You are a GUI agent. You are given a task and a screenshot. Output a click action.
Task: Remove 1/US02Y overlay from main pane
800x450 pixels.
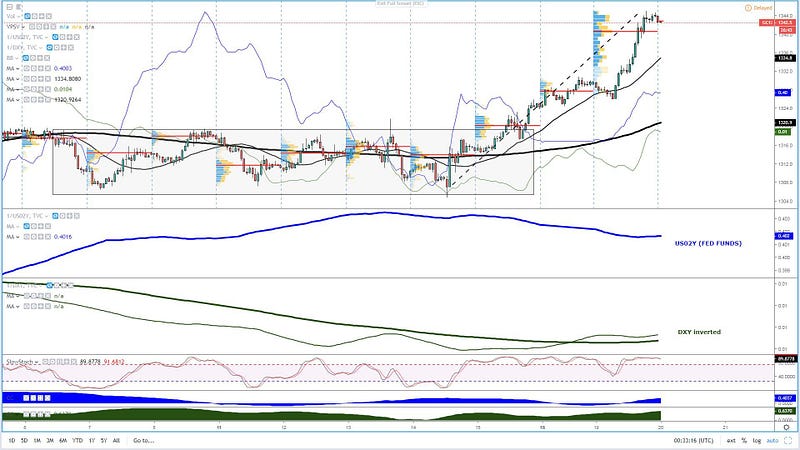point(77,37)
